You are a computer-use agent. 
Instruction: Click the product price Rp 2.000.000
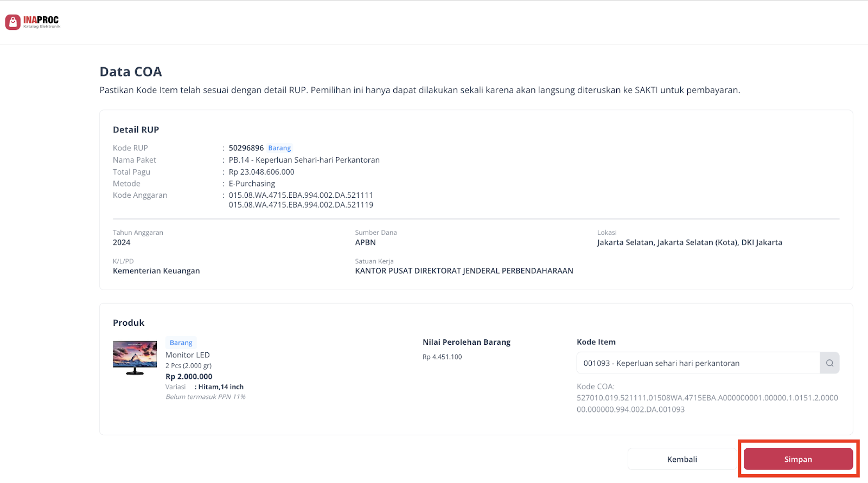(189, 377)
